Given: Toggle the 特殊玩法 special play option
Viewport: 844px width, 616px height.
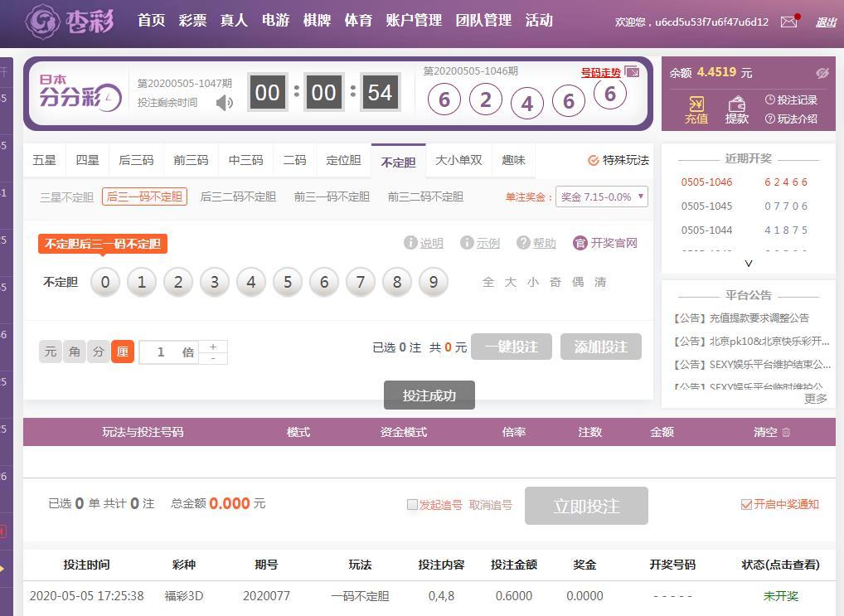Looking at the screenshot, I should [x=618, y=161].
